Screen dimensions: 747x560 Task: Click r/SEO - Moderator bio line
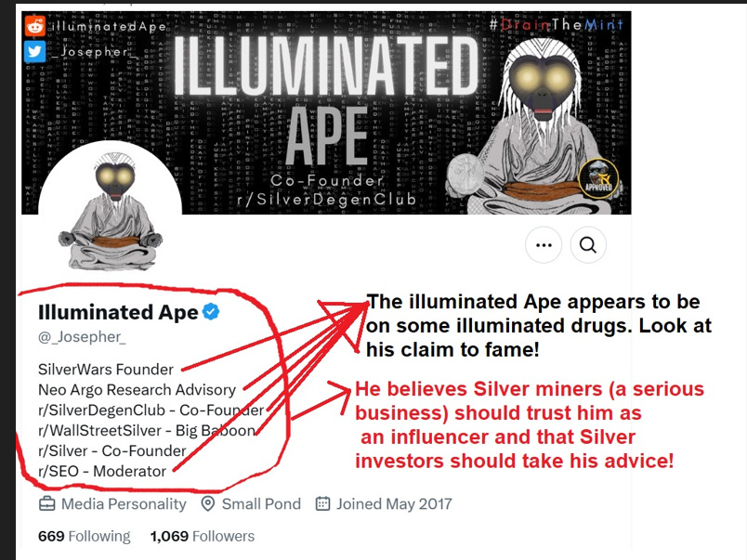102,472
